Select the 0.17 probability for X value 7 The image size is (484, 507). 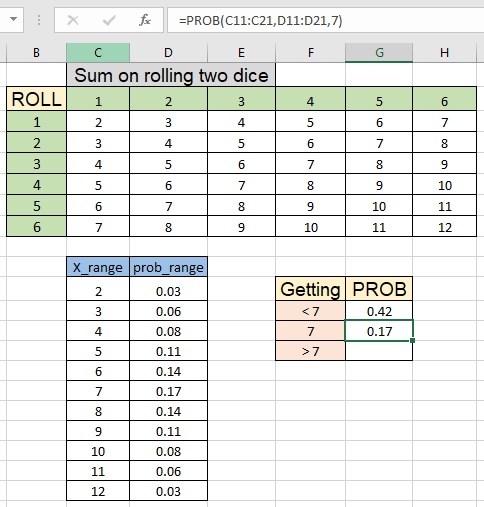click(x=168, y=391)
